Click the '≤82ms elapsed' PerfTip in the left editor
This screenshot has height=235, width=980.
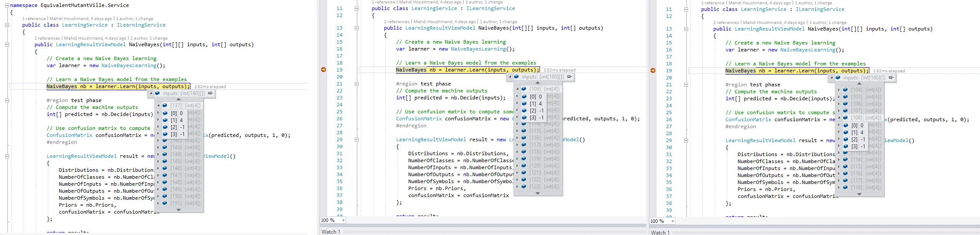(210, 87)
